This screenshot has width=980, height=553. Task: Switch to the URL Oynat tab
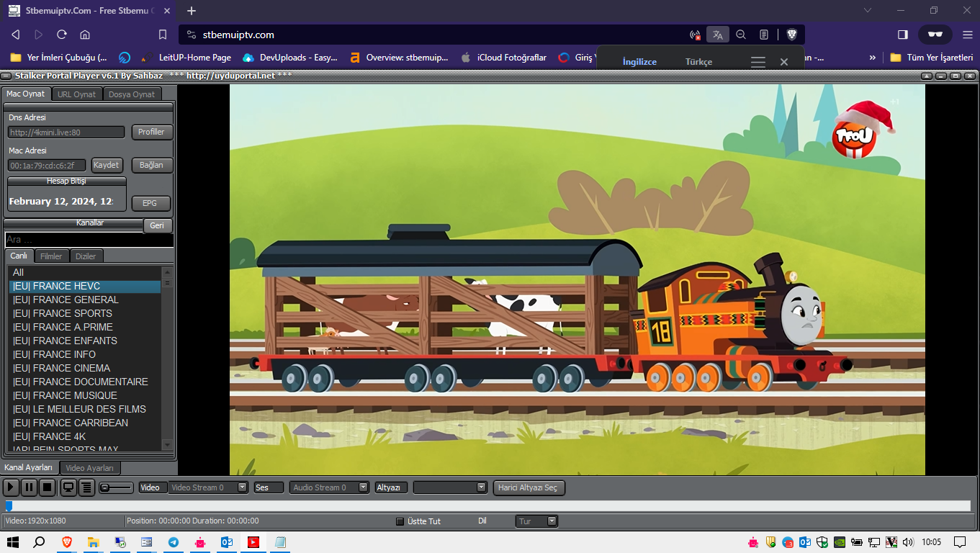[77, 94]
